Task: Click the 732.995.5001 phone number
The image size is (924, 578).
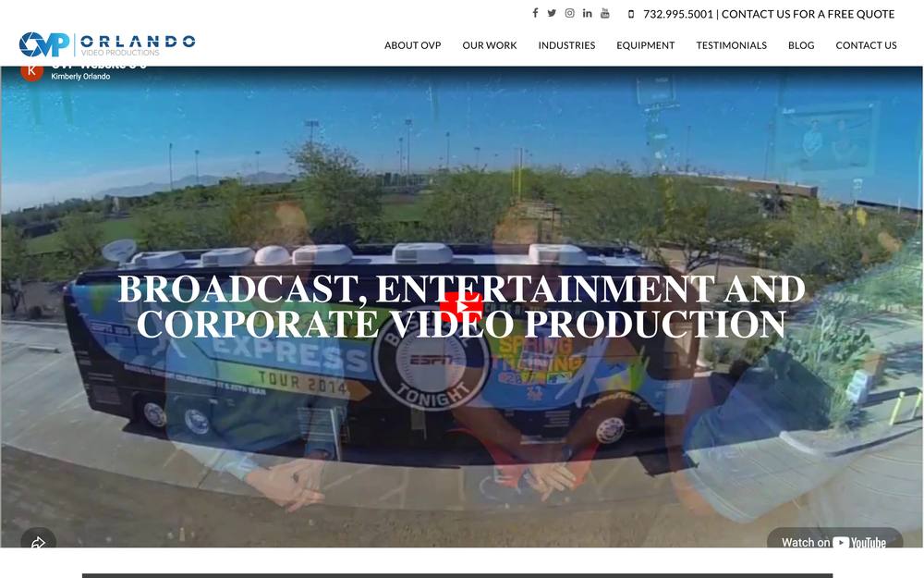Action: point(678,14)
